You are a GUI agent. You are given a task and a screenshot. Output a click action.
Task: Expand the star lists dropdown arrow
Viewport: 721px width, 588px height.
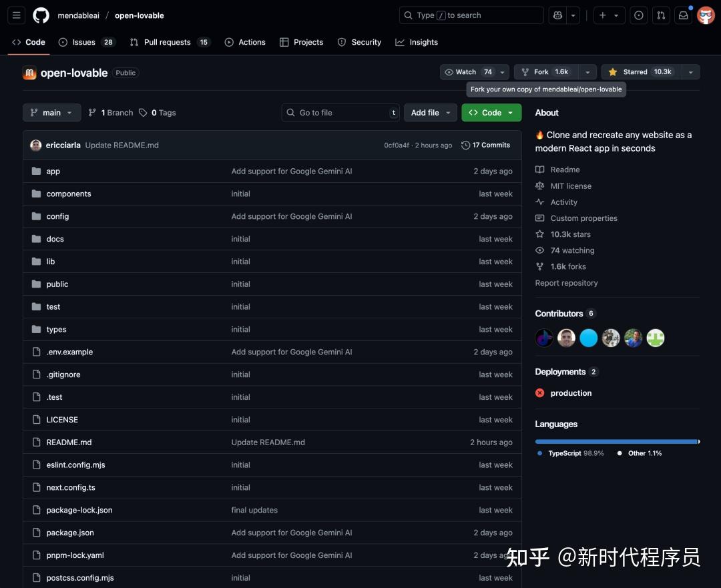691,72
